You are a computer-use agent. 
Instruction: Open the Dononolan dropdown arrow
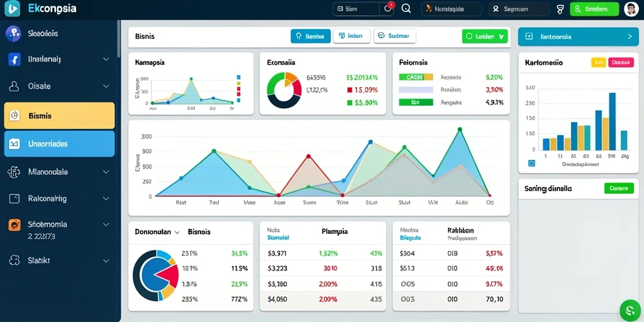point(177,232)
